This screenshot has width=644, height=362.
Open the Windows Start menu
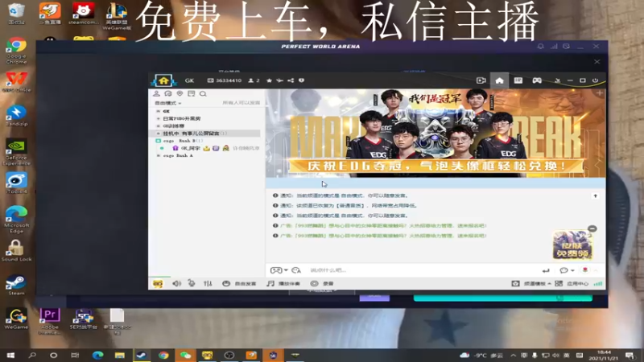[10, 355]
